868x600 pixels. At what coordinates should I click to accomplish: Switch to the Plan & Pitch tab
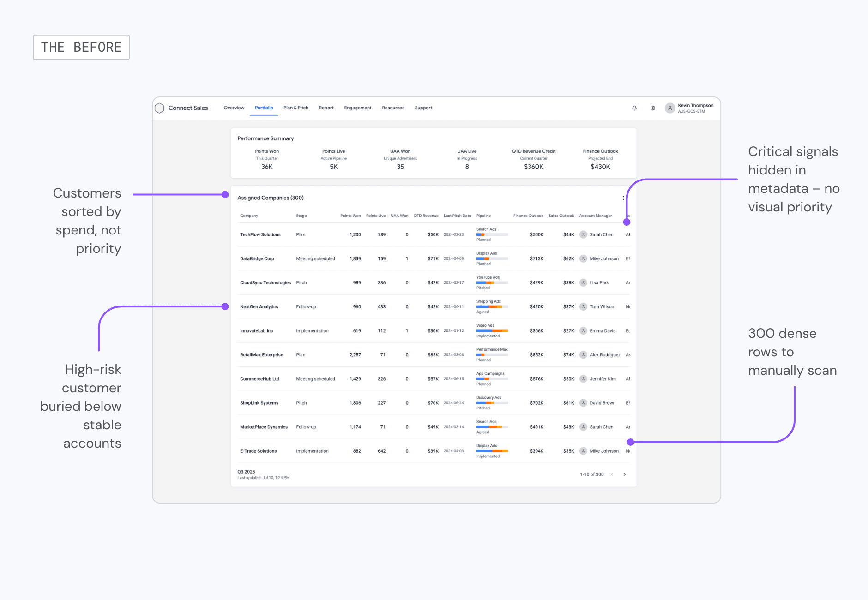point(296,108)
